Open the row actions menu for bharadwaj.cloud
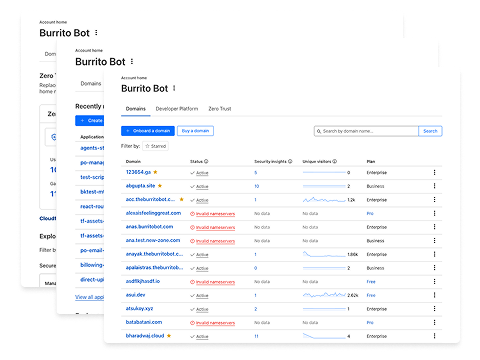Screen dimensions: 480x360 click(434, 336)
